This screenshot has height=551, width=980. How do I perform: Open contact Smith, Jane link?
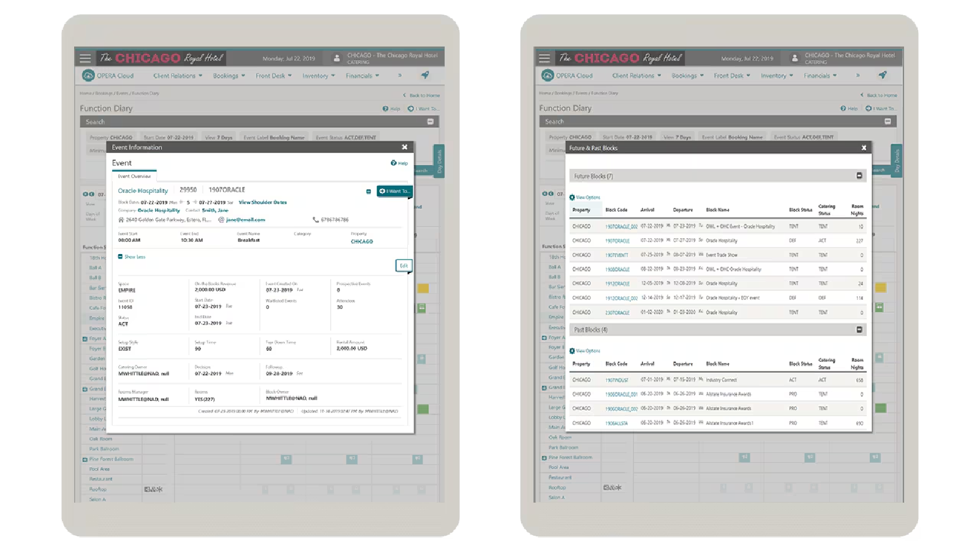(215, 210)
